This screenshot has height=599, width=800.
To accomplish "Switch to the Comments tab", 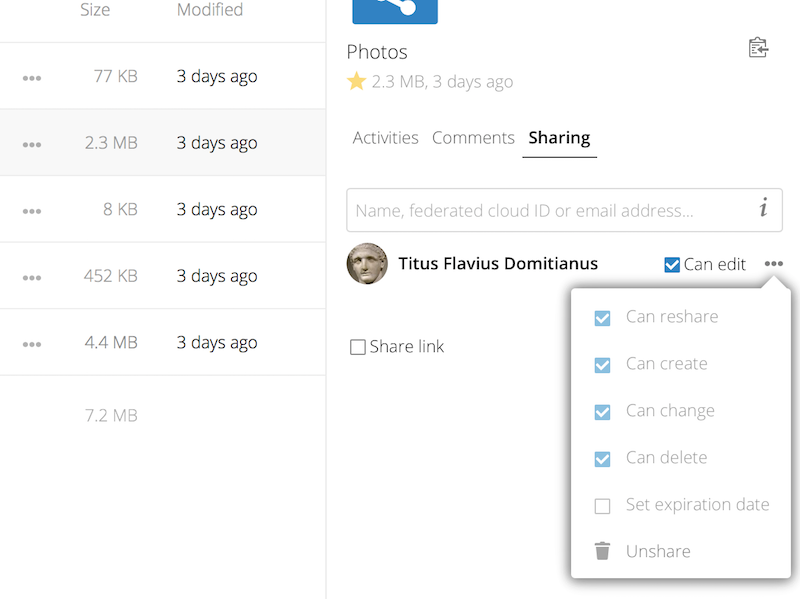I will [x=473, y=138].
